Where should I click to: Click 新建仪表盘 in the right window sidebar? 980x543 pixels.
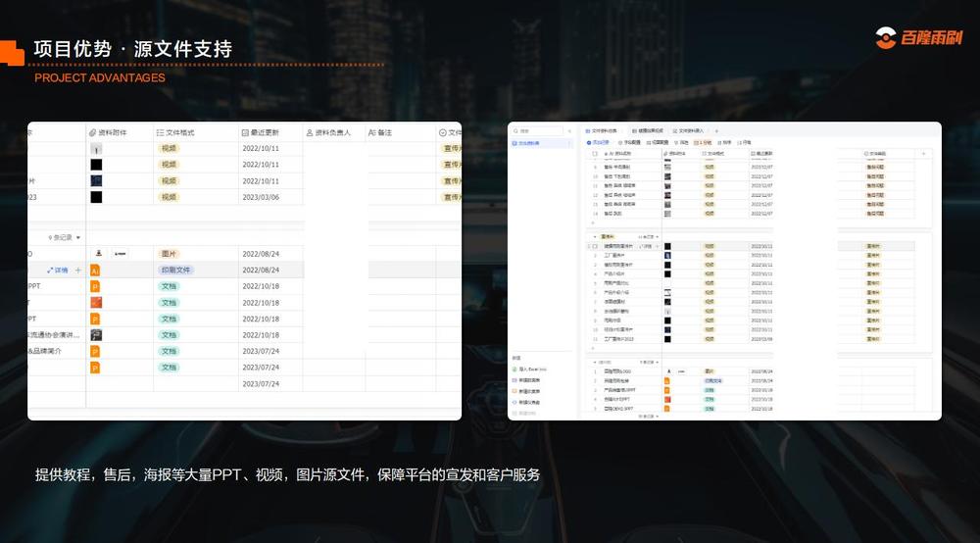pyautogui.click(x=526, y=402)
